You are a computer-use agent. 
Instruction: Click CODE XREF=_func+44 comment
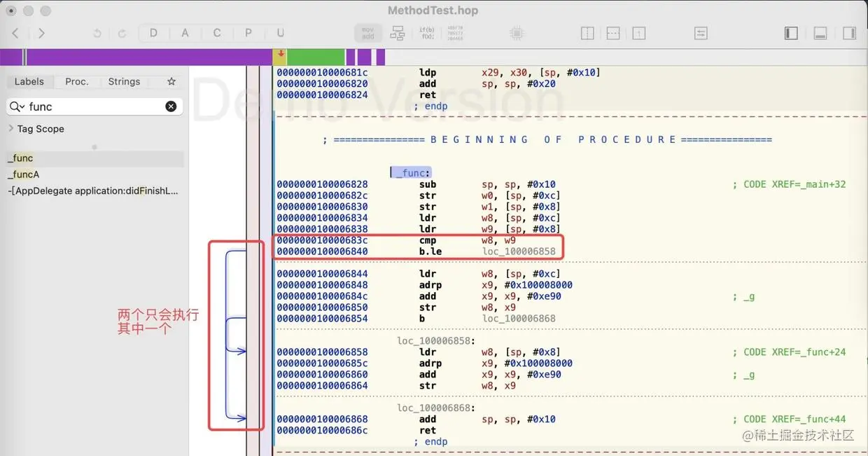[789, 420]
